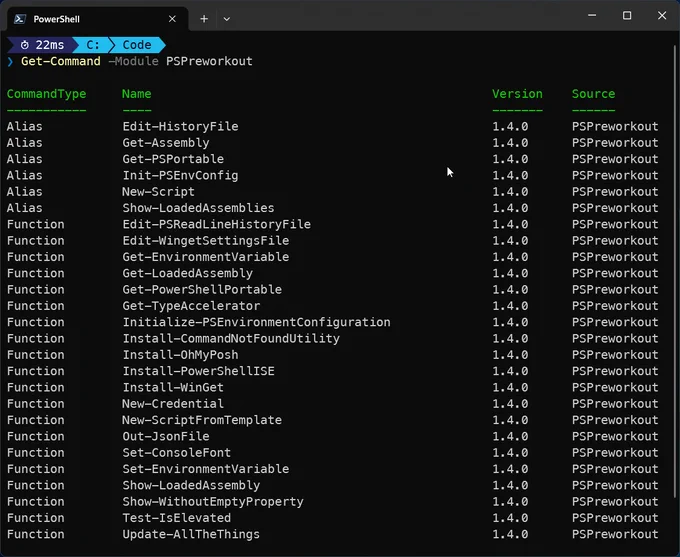Click the PowerShell icon in the tab
Viewport: 680px width, 557px height.
tap(20, 19)
